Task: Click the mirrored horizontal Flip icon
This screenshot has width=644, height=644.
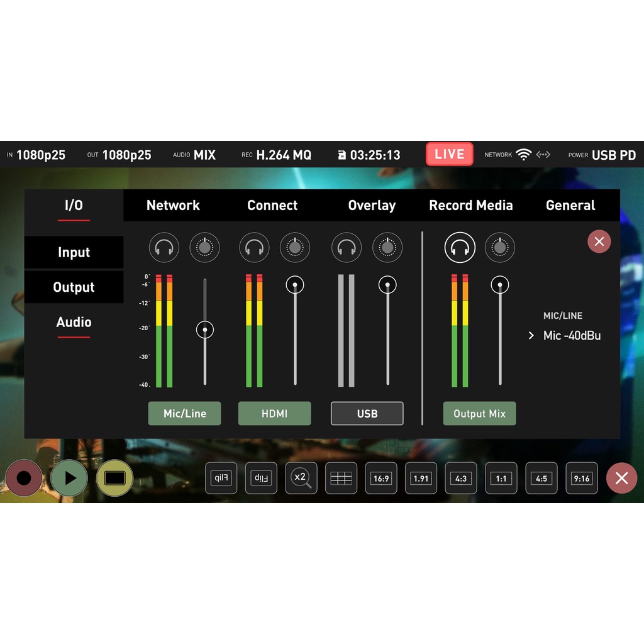Action: (221, 478)
